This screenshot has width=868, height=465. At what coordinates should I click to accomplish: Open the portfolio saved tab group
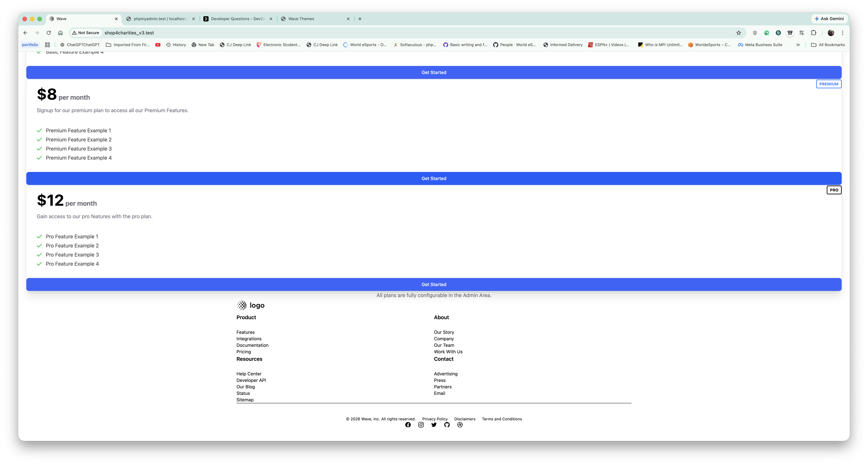pos(30,45)
